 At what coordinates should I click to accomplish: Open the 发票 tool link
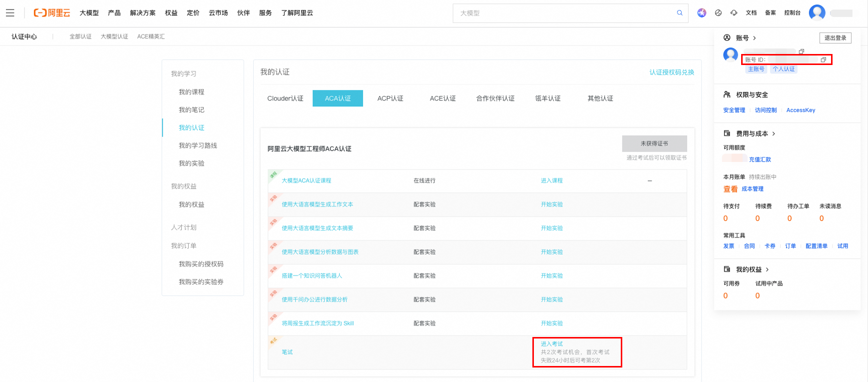(x=729, y=246)
